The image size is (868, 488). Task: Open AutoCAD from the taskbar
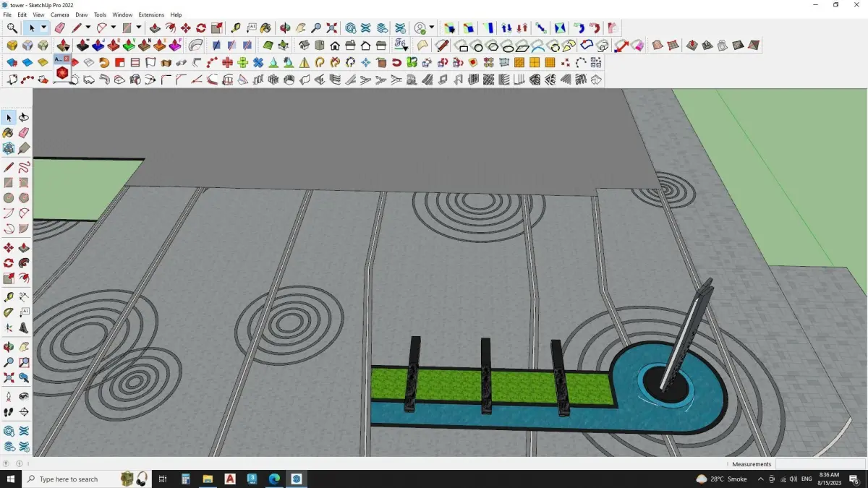pyautogui.click(x=230, y=479)
